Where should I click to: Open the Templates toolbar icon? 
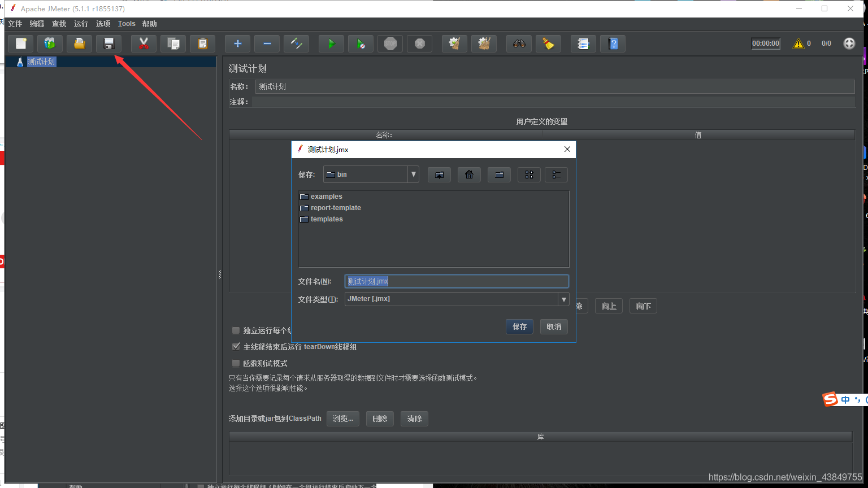tap(50, 43)
